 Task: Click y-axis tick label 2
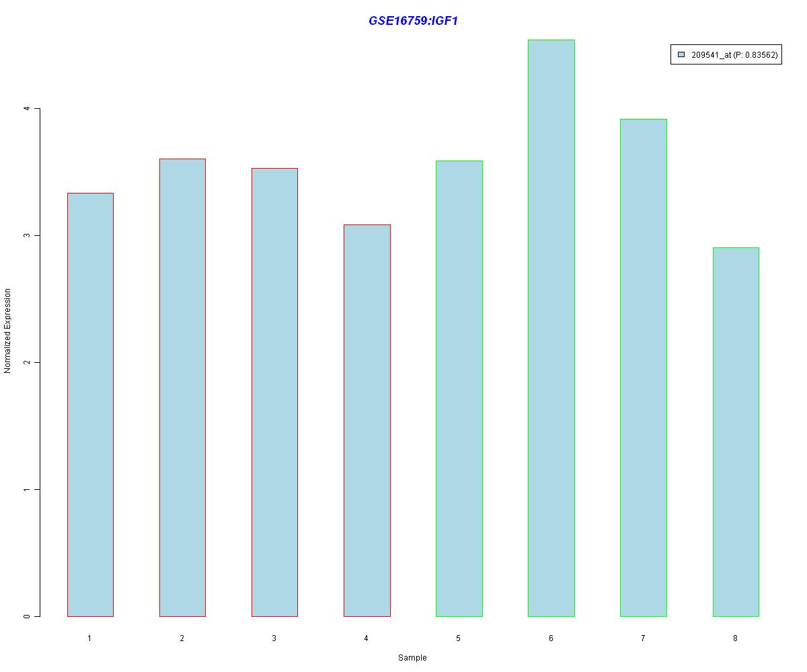click(27, 362)
